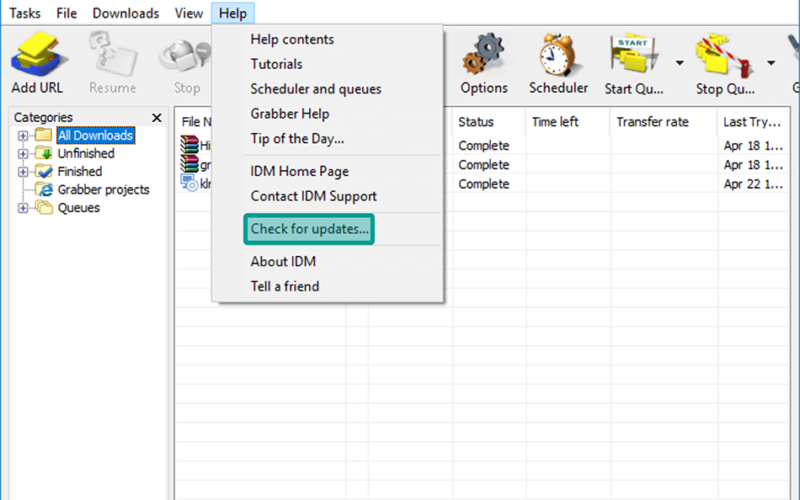Sort by the Last Try column header
Viewport: 800px width, 500px height.
[x=753, y=122]
